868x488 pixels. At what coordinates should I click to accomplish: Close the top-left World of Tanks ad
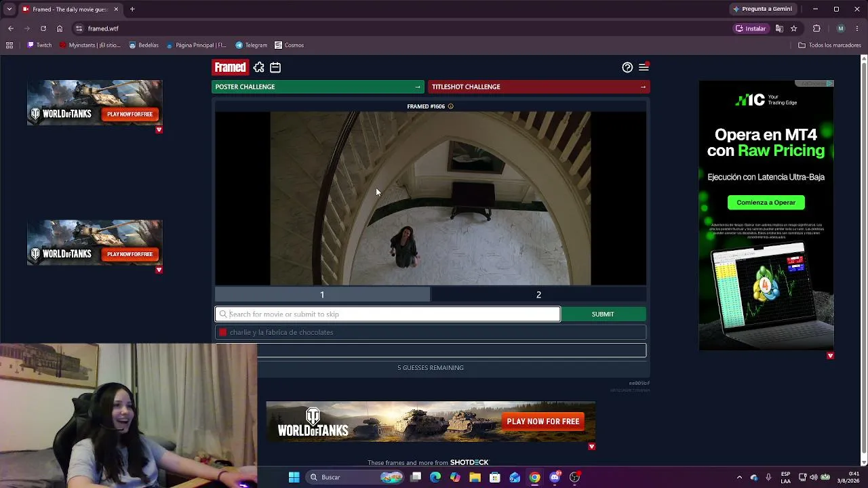click(159, 129)
